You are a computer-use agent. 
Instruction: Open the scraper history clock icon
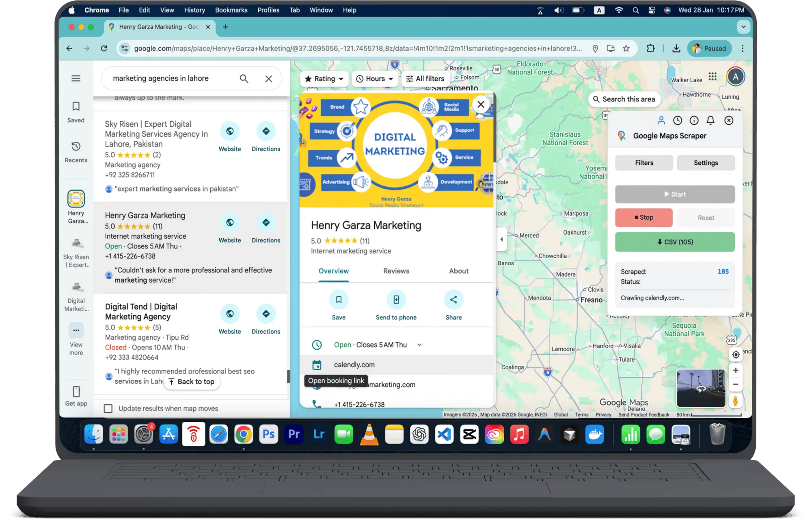coord(678,121)
